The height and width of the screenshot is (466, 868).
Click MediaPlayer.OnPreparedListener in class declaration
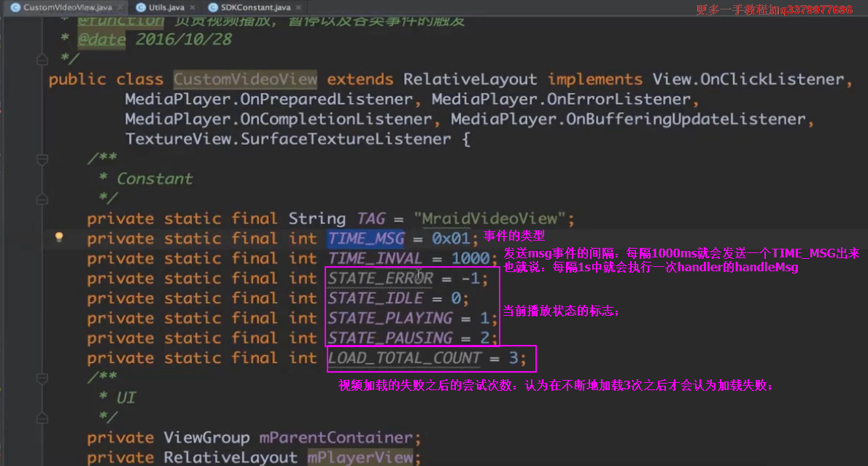coord(268,99)
